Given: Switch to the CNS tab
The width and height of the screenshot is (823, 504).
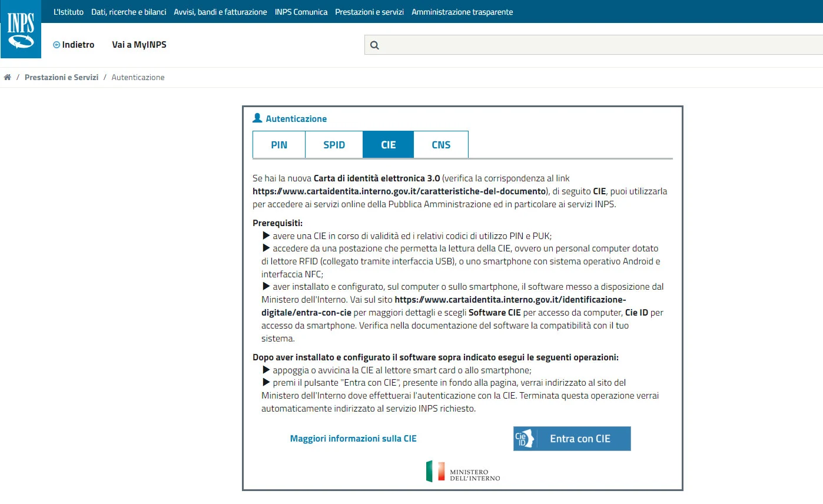Looking at the screenshot, I should tap(441, 145).
